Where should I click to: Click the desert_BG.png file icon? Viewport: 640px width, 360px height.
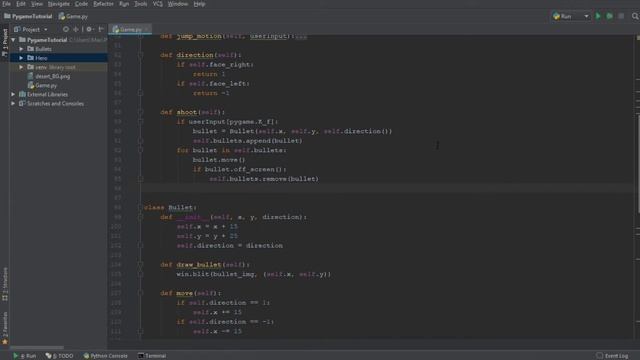coord(30,76)
